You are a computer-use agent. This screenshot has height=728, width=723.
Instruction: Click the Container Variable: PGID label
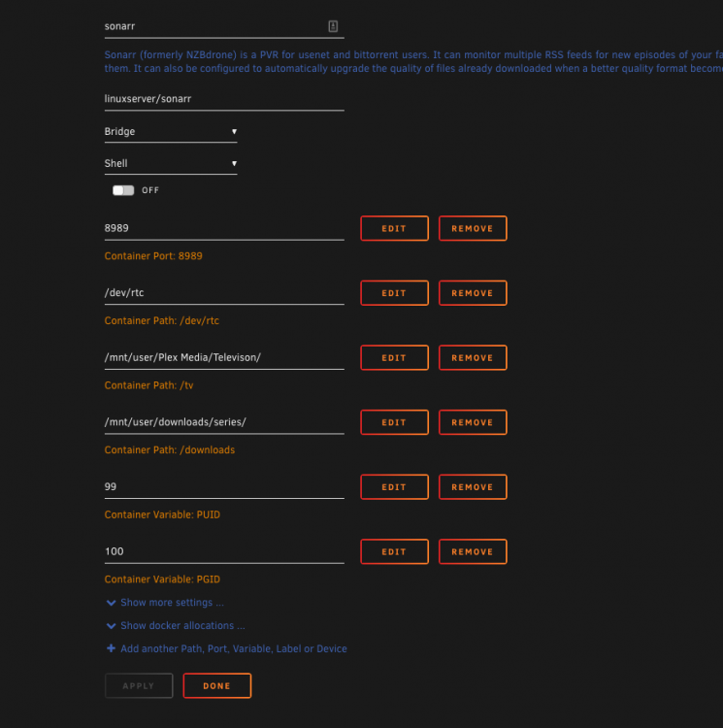pos(162,579)
